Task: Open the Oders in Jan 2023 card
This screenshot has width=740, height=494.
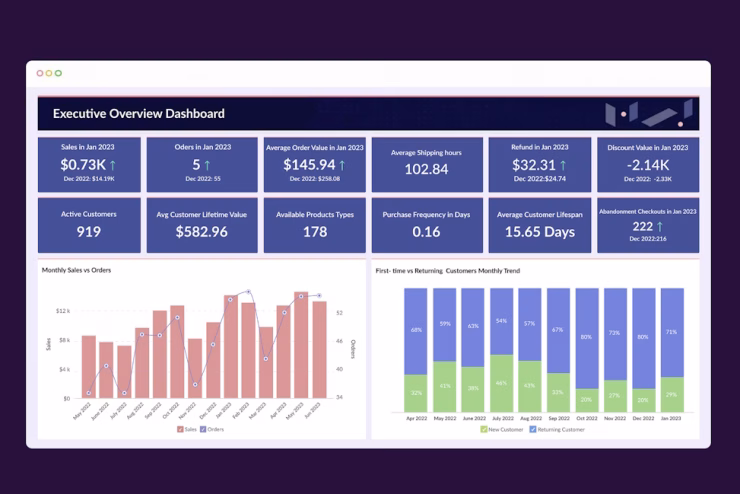Action: pos(202,165)
